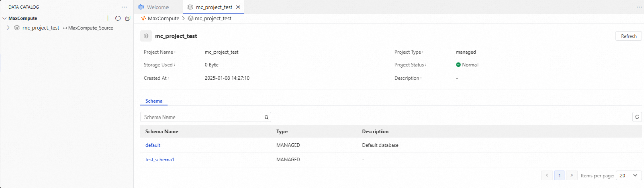Open the default schema link
Screen dimensions: 644x188
153,145
